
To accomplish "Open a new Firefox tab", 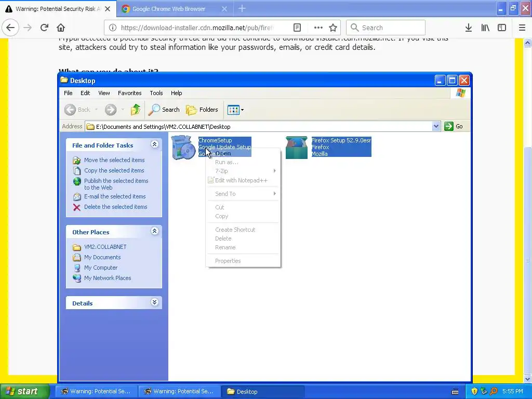I will (x=242, y=8).
